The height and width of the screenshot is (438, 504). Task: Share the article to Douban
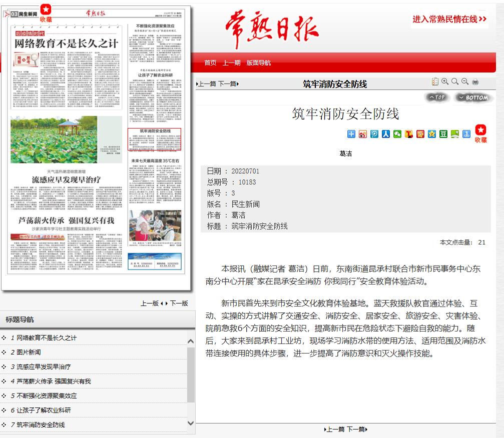pyautogui.click(x=443, y=134)
